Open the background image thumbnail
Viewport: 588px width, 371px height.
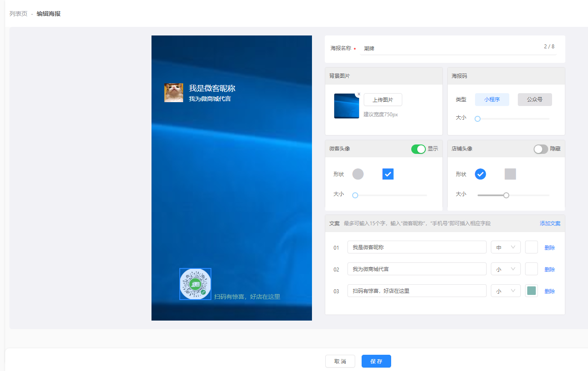pyautogui.click(x=347, y=106)
